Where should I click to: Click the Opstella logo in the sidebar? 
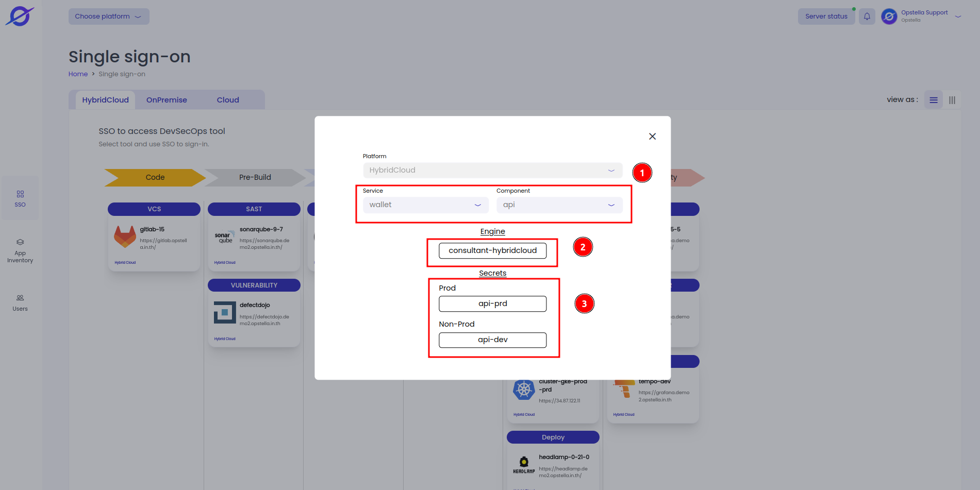(20, 16)
